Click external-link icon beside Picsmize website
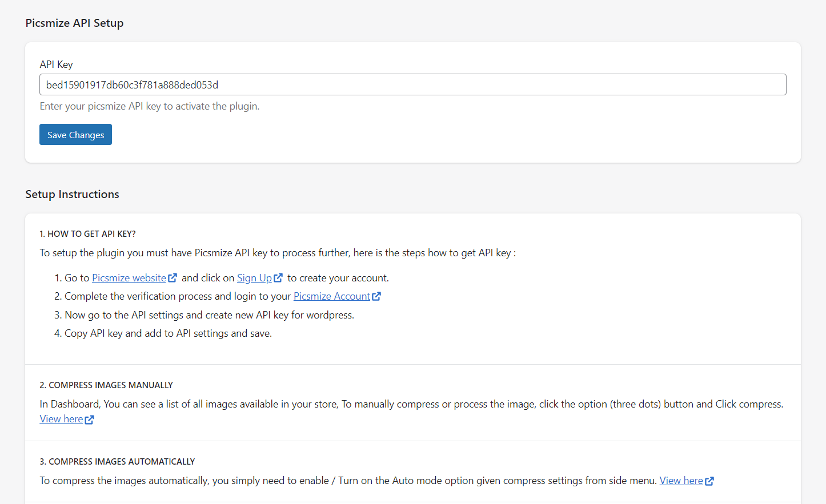The image size is (826, 504). click(x=173, y=278)
